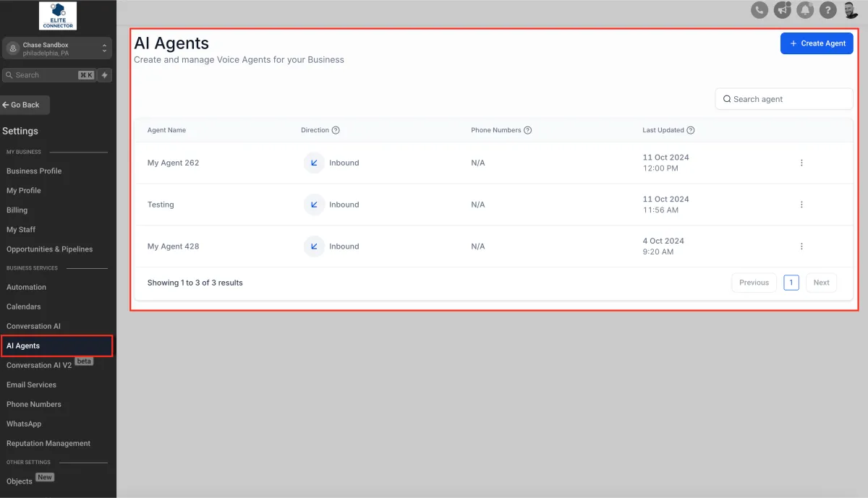The width and height of the screenshot is (868, 498).
Task: Click the lightning quick actions icon
Action: 105,75
